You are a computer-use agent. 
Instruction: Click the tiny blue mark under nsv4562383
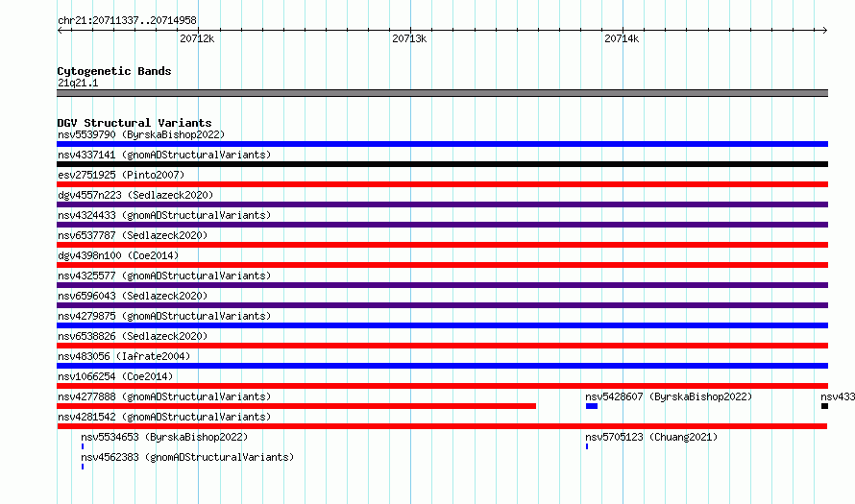click(x=83, y=467)
